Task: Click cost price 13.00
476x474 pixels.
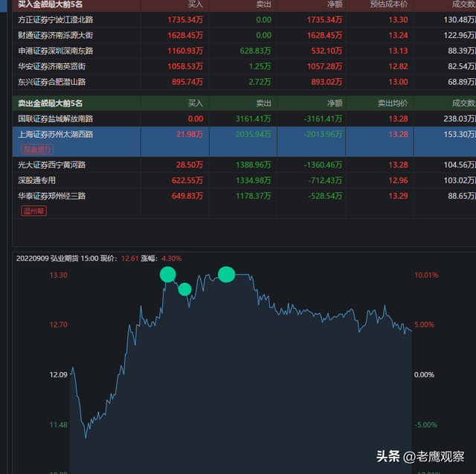Action: pos(399,82)
